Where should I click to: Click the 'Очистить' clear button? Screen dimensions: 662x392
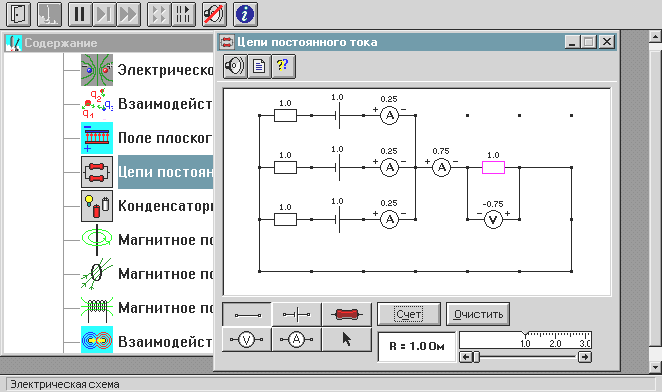(x=478, y=314)
